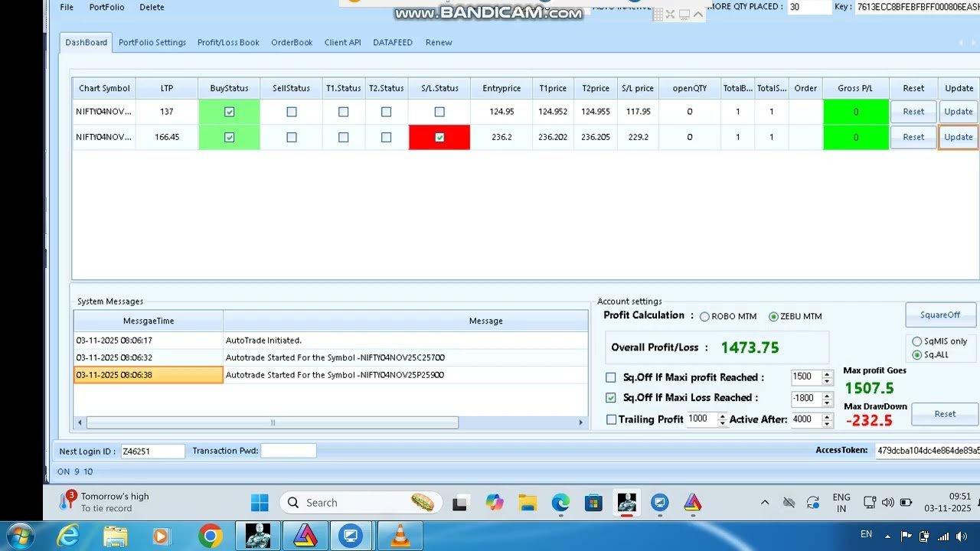Open File Explorer from the taskbar
Viewport: 980px width, 551px height.
[x=526, y=503]
